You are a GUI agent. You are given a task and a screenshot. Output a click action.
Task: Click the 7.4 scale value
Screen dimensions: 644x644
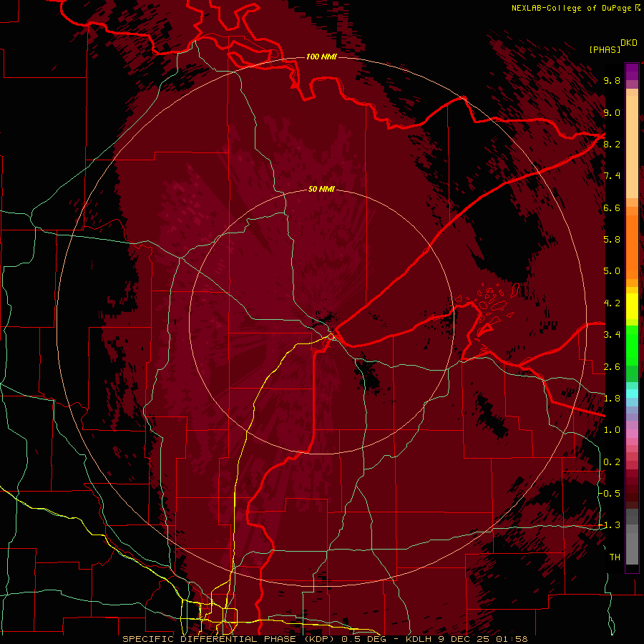(612, 176)
